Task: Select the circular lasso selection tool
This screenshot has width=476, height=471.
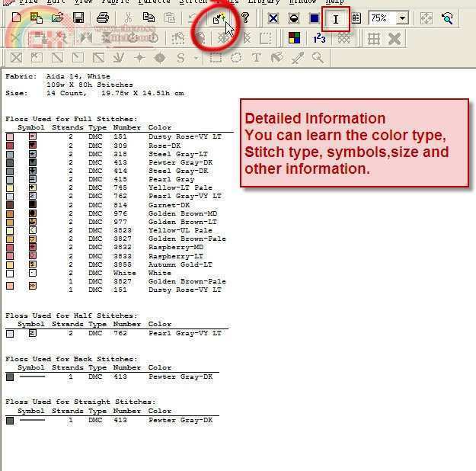Action: tap(236, 57)
